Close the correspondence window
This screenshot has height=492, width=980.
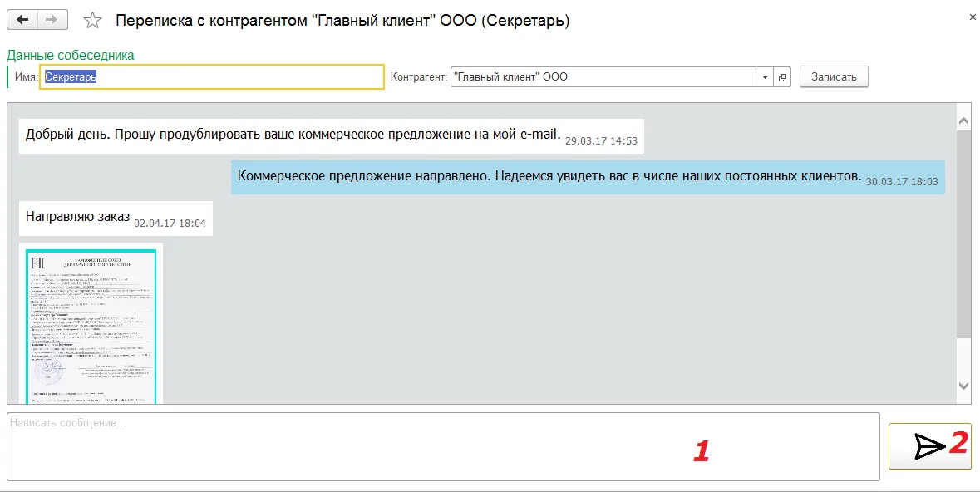point(973,17)
